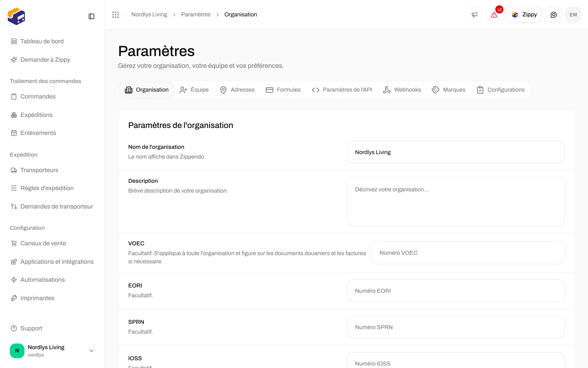Open the chat support bubble icon

553,15
